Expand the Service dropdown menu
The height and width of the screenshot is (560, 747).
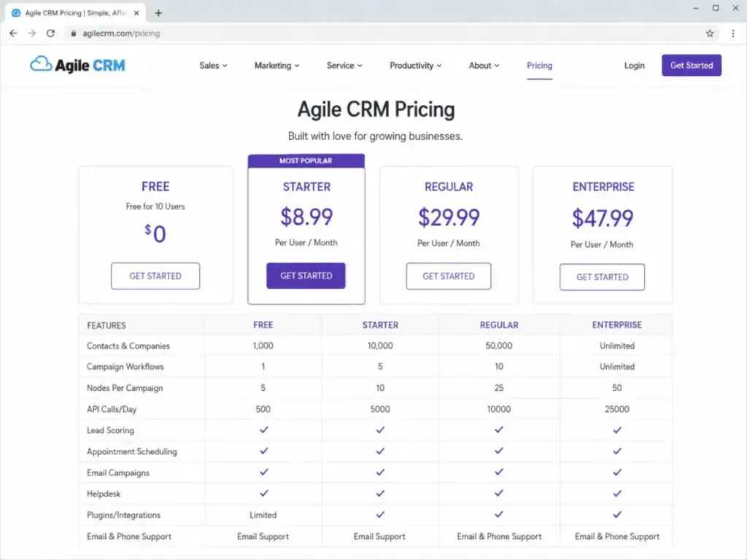point(344,66)
